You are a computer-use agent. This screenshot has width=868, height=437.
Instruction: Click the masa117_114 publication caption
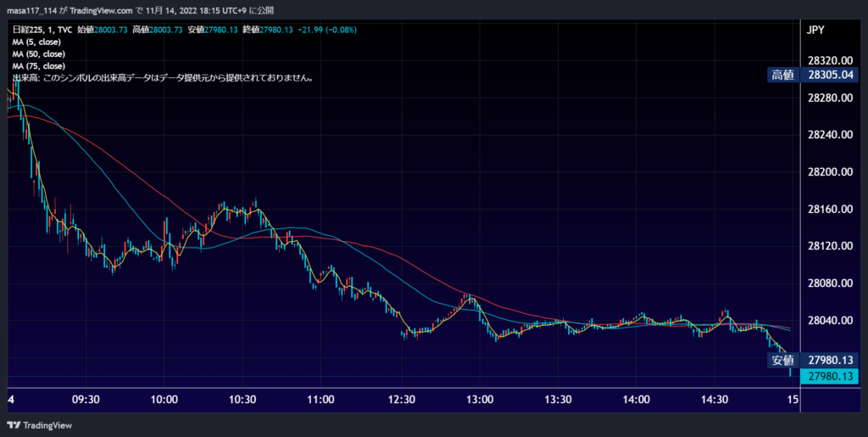[x=140, y=10]
